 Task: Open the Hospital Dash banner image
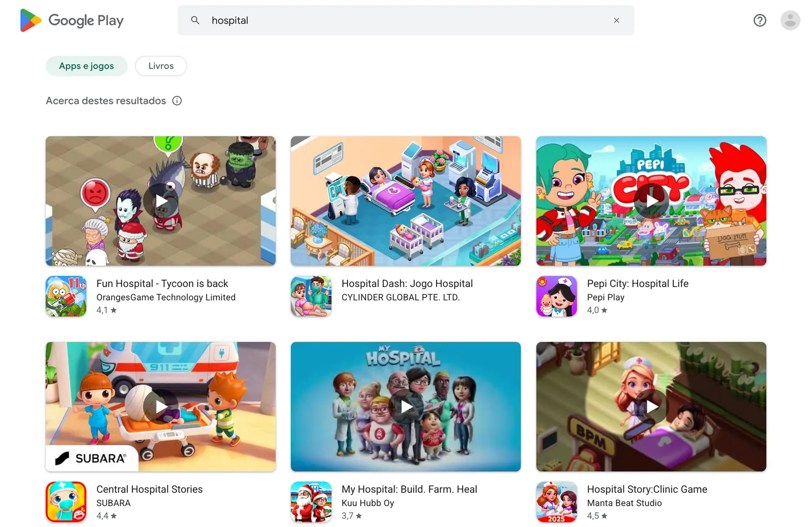(406, 201)
